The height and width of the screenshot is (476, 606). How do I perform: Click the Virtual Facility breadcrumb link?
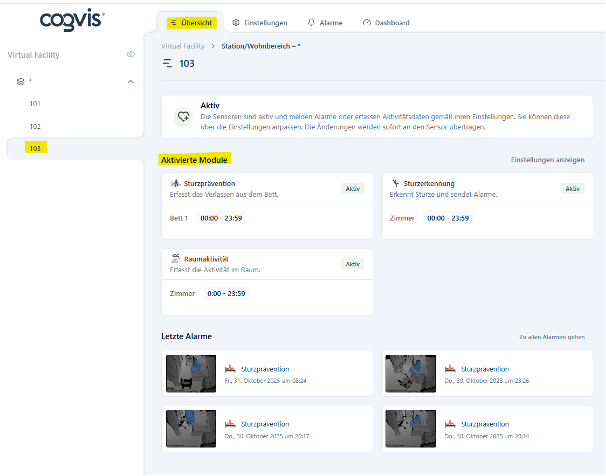point(182,46)
